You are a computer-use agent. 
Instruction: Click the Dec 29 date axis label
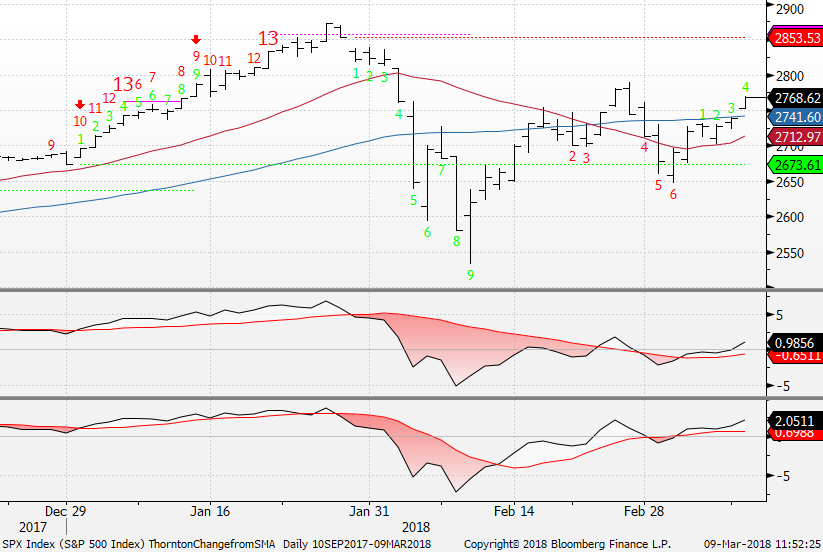tap(66, 511)
